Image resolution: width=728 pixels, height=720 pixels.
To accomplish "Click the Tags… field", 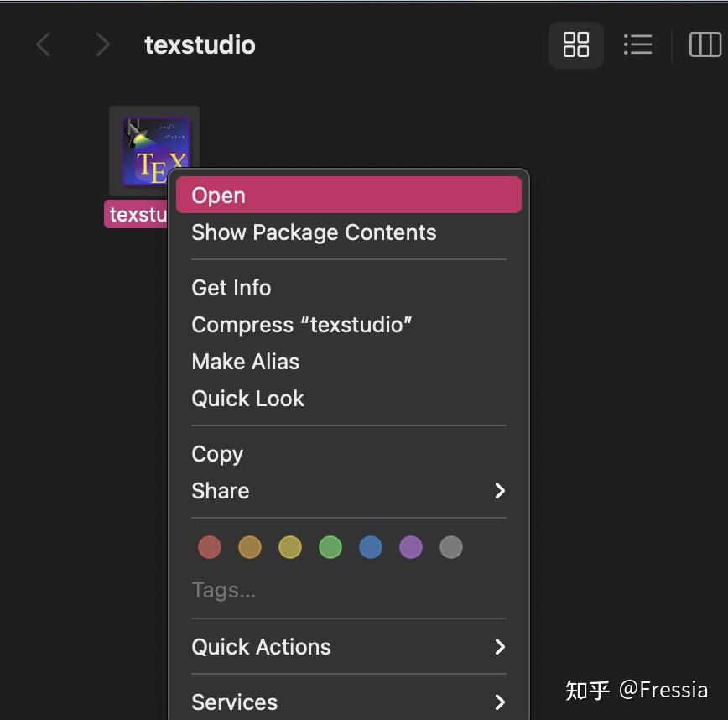I will [223, 590].
